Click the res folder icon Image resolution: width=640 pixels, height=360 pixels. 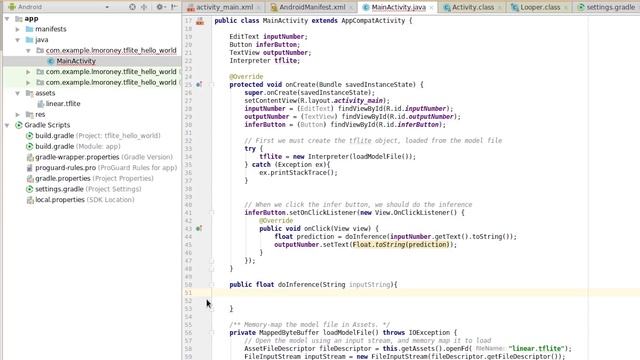point(29,114)
